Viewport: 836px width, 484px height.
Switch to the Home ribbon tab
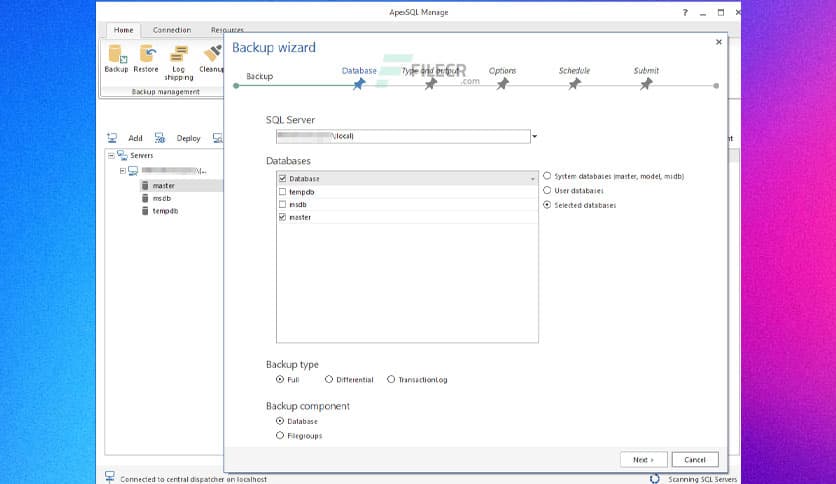pos(124,30)
